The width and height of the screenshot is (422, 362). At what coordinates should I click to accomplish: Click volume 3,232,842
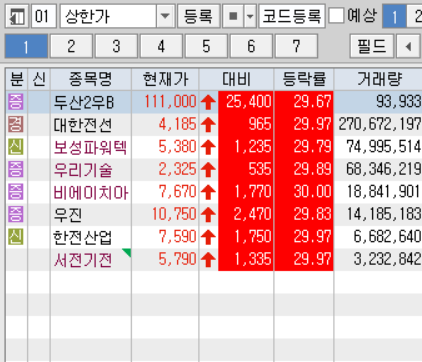click(x=387, y=259)
